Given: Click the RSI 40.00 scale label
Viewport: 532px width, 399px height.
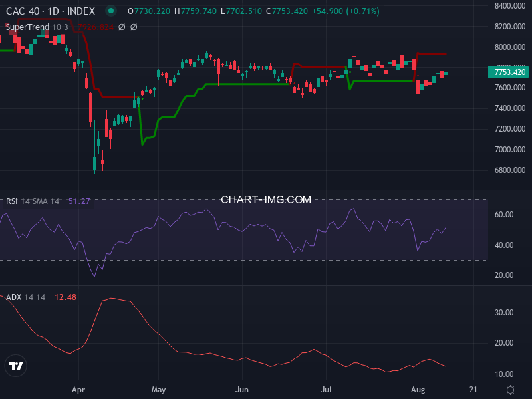Looking at the screenshot, I should (504, 245).
